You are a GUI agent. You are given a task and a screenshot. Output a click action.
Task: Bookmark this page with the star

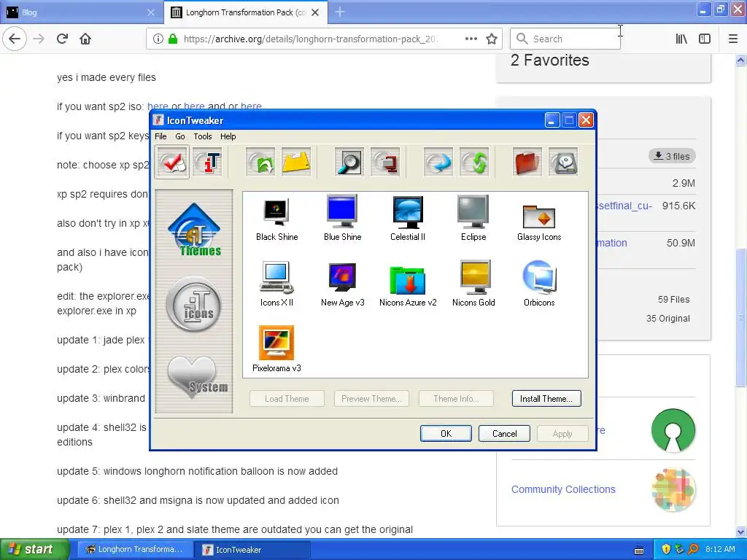[x=492, y=39]
